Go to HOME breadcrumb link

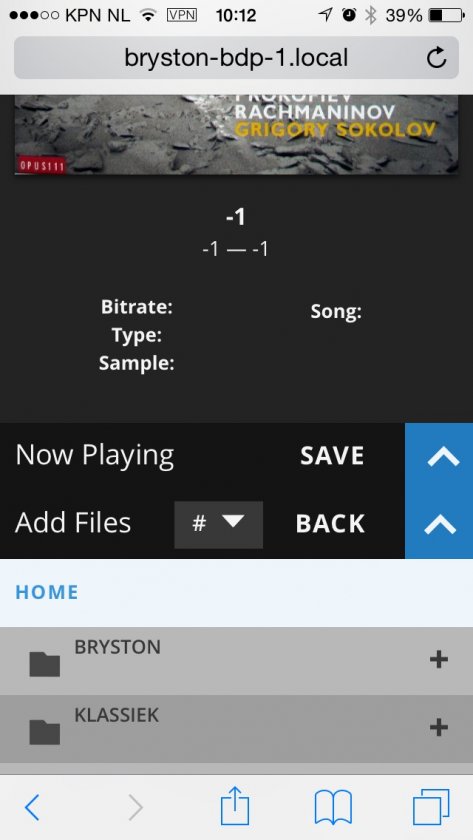(x=47, y=592)
